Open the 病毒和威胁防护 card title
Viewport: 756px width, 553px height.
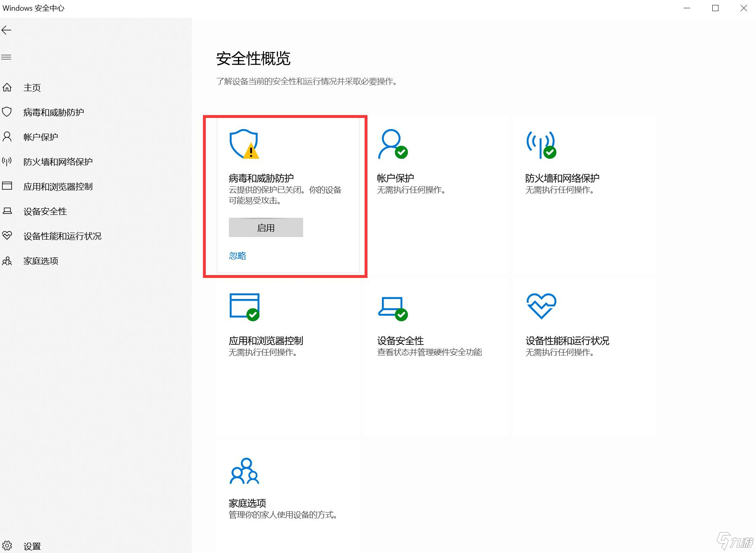[261, 178]
